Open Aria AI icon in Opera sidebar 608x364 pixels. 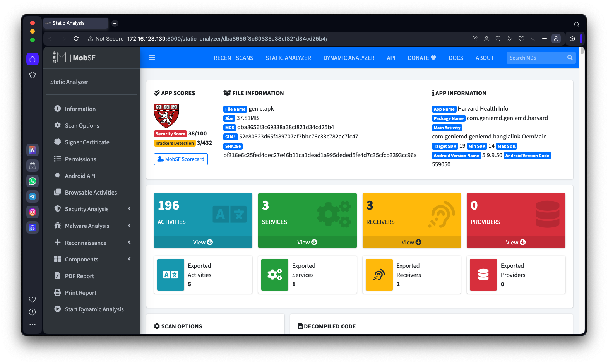coord(33,150)
